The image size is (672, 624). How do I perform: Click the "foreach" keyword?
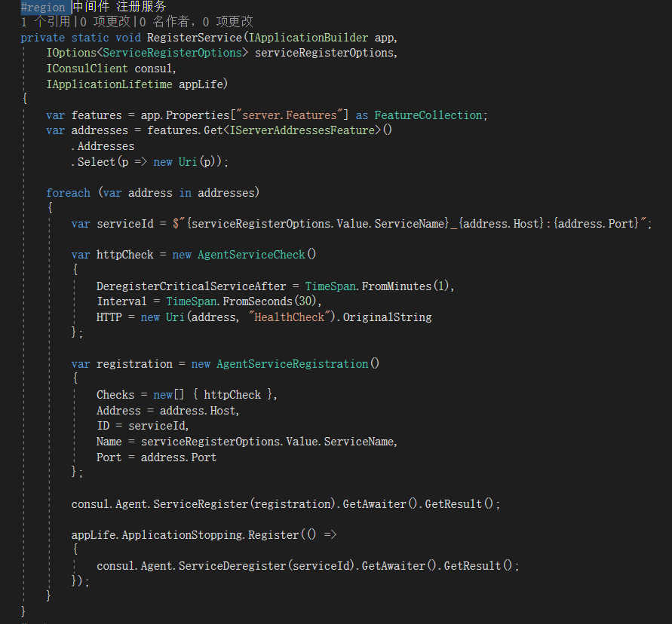(x=68, y=193)
